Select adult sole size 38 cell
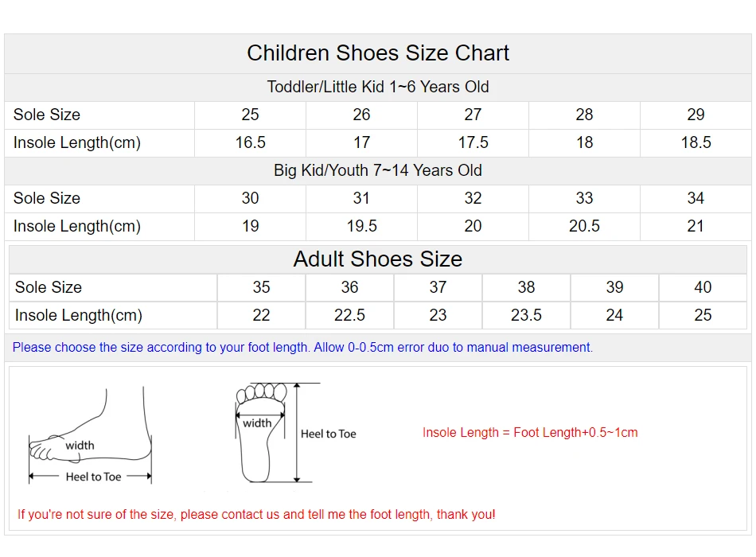756x557 pixels. (526, 287)
